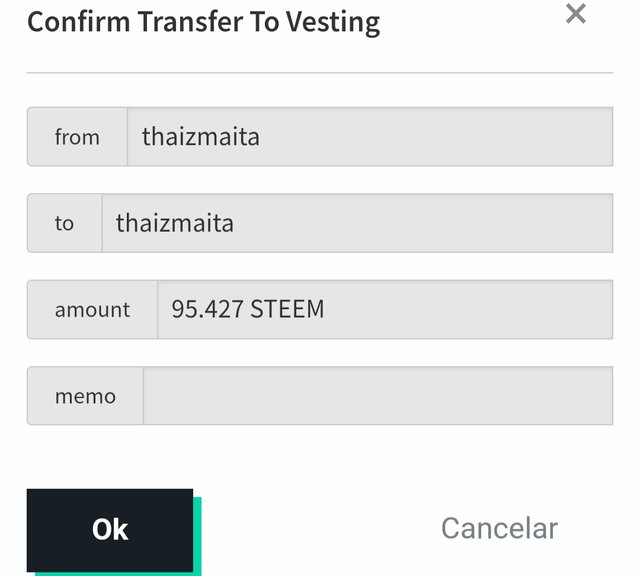Close the Confirm Transfer dialog with X

(x=575, y=14)
